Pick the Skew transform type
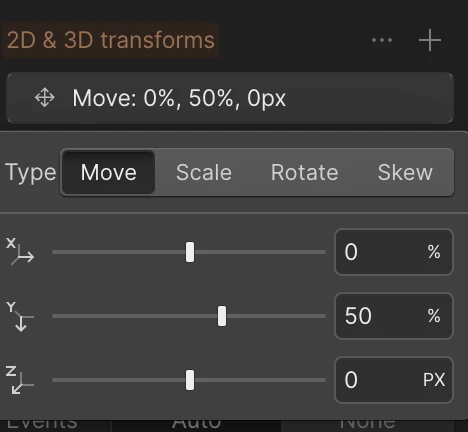 405,172
